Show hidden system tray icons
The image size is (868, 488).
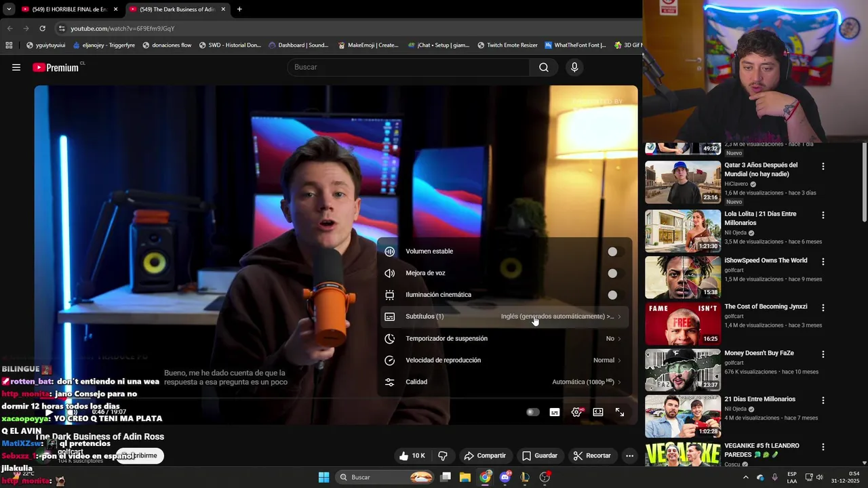pos(745,477)
